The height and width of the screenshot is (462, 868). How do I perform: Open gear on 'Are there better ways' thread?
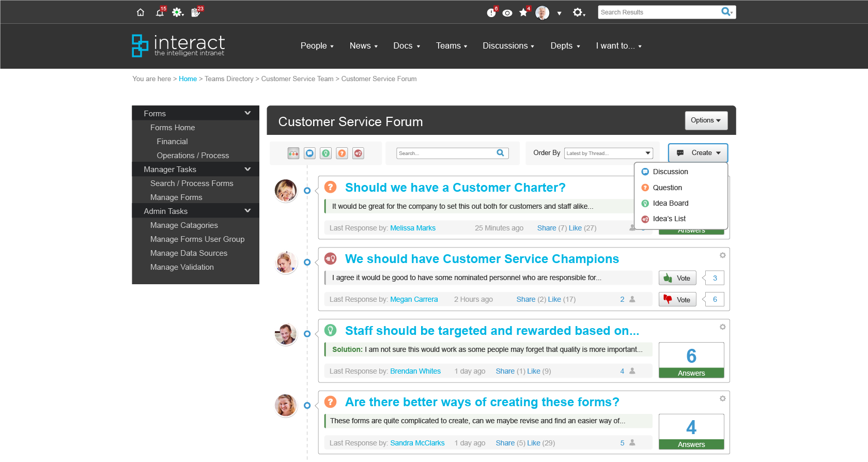(722, 398)
